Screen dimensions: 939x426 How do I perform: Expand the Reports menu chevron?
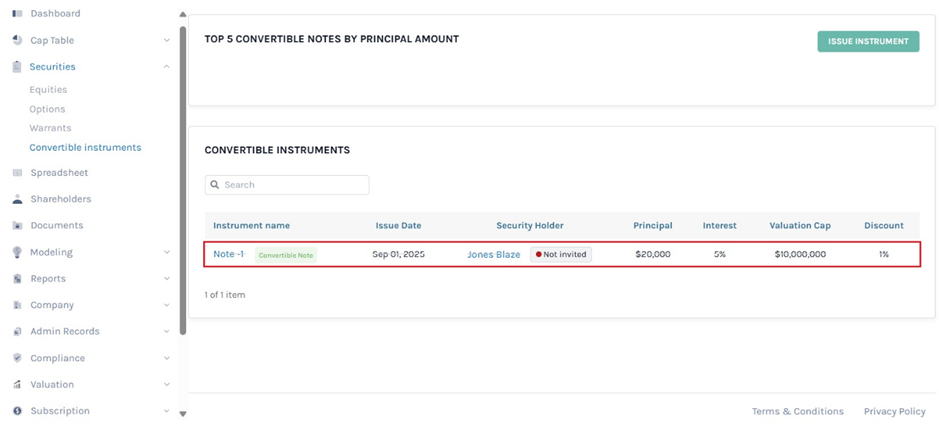[166, 279]
